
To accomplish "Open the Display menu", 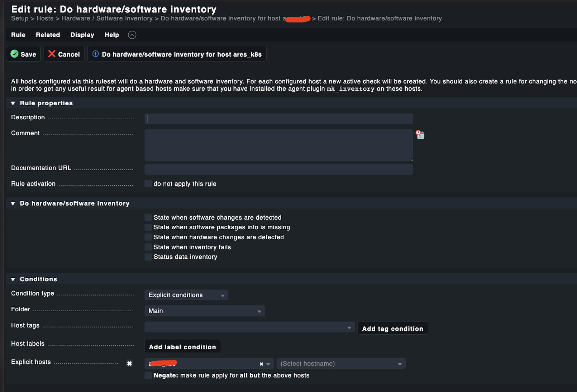I will point(82,35).
